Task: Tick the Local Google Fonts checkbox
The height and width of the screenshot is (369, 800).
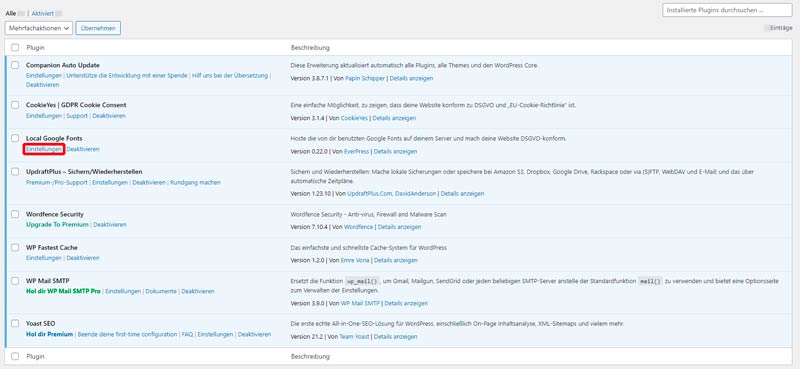Action: (x=15, y=138)
